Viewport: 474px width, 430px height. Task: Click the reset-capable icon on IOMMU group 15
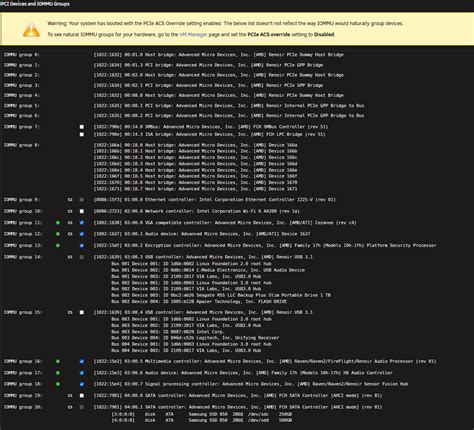(70, 312)
